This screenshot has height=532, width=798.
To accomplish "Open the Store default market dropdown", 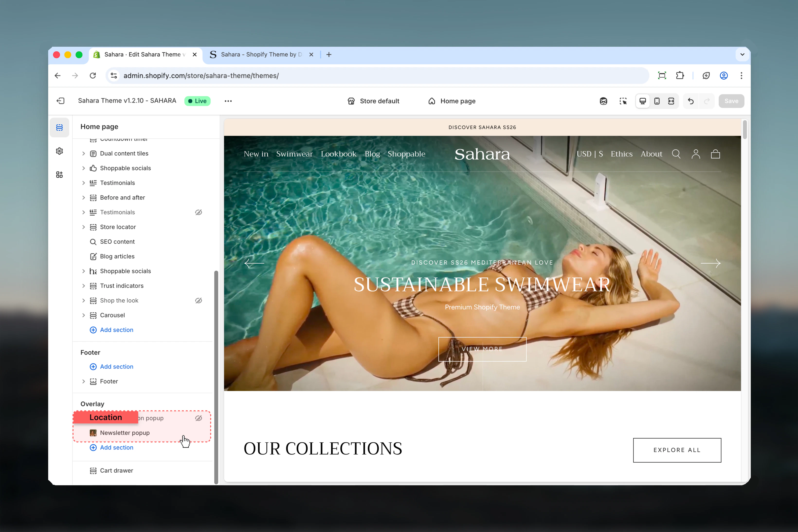I will [x=373, y=101].
